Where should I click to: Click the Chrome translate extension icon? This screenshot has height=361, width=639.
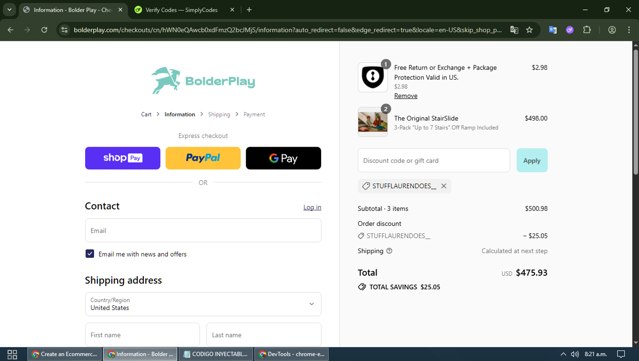[553, 30]
